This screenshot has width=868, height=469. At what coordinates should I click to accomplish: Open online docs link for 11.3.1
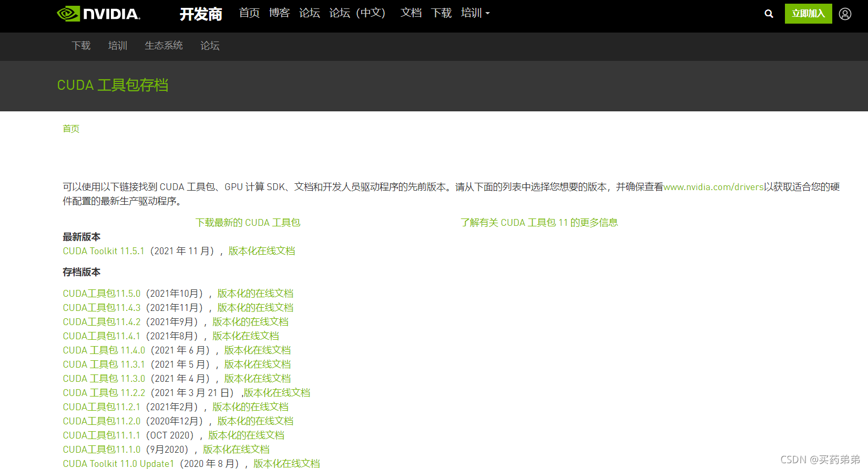258,364
